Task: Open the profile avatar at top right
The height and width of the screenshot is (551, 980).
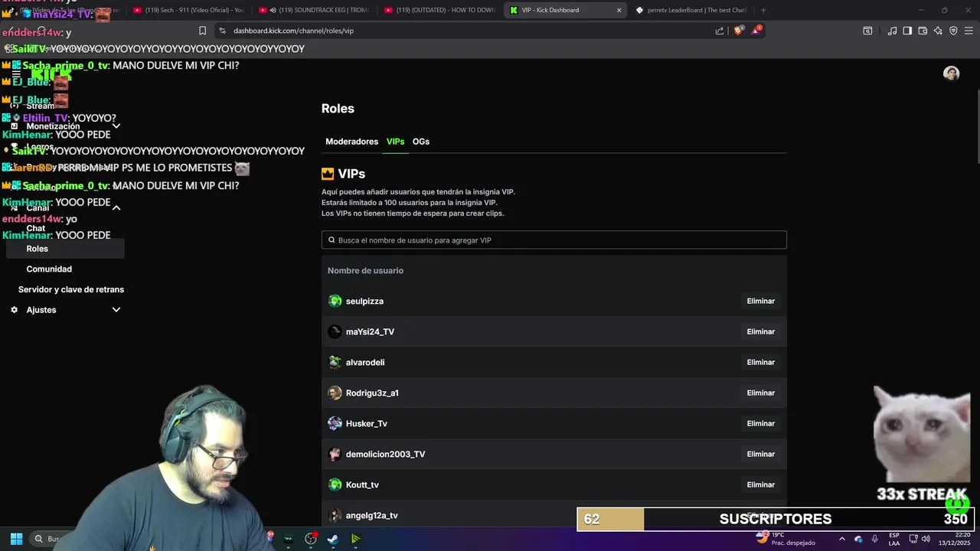Action: (951, 73)
